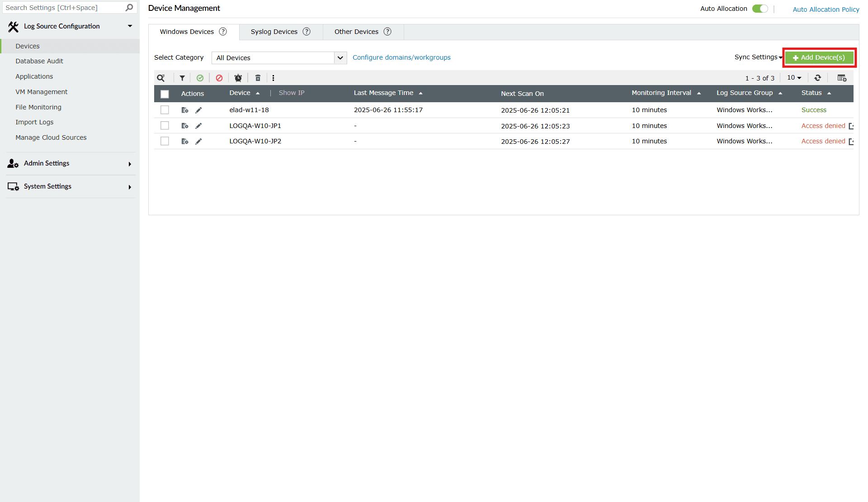Click the red disable devices icon
The image size is (868, 502).
219,78
